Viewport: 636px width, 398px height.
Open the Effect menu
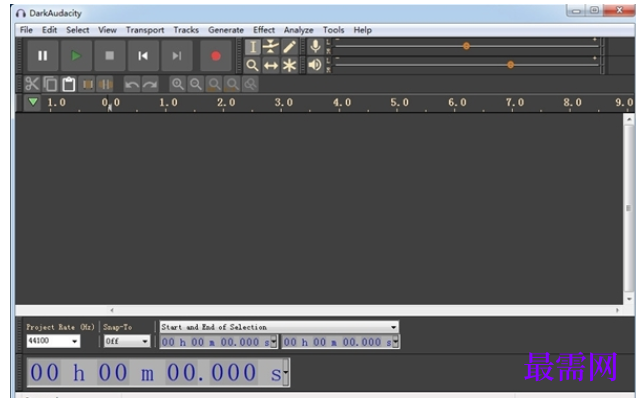[x=264, y=30]
